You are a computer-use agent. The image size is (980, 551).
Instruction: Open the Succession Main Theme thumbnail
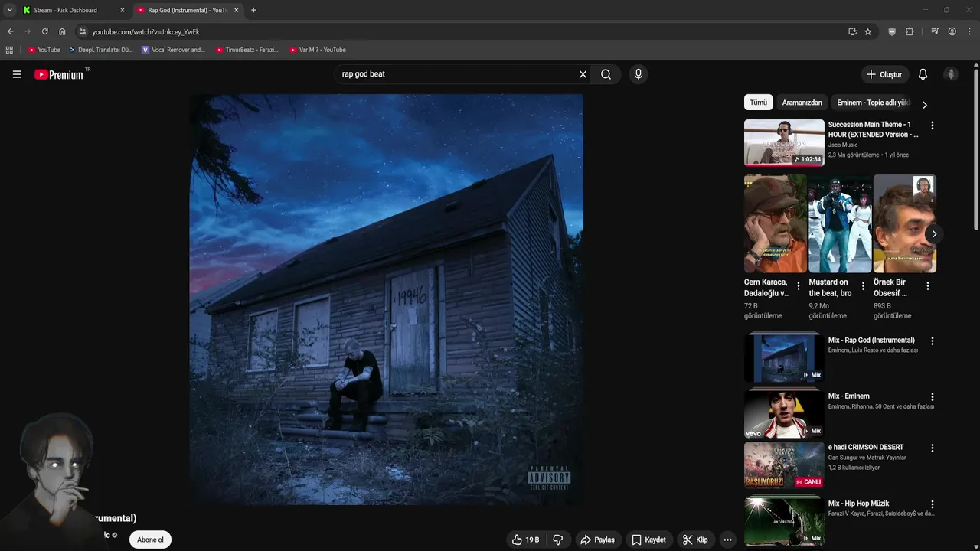click(x=784, y=142)
